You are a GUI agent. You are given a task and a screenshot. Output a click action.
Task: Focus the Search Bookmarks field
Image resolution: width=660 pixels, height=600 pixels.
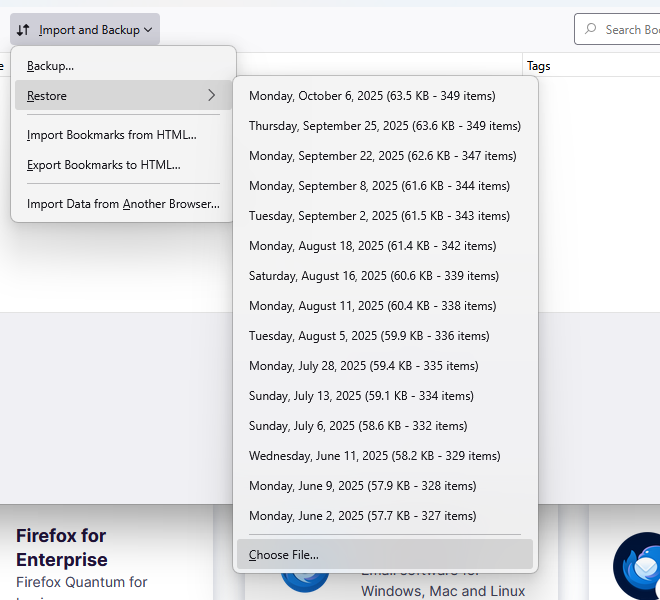click(x=617, y=29)
